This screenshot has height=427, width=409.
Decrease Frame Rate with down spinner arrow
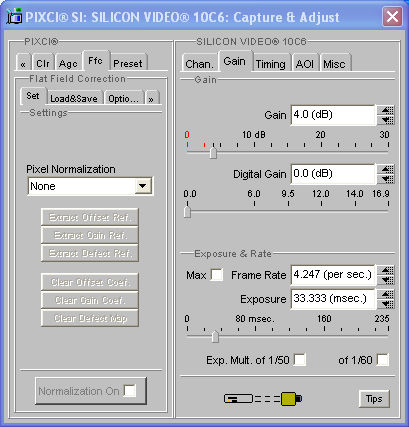tap(386, 280)
